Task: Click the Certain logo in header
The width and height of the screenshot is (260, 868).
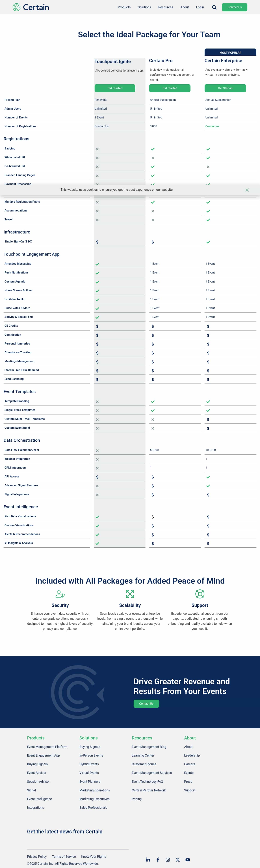Action: (31, 7)
